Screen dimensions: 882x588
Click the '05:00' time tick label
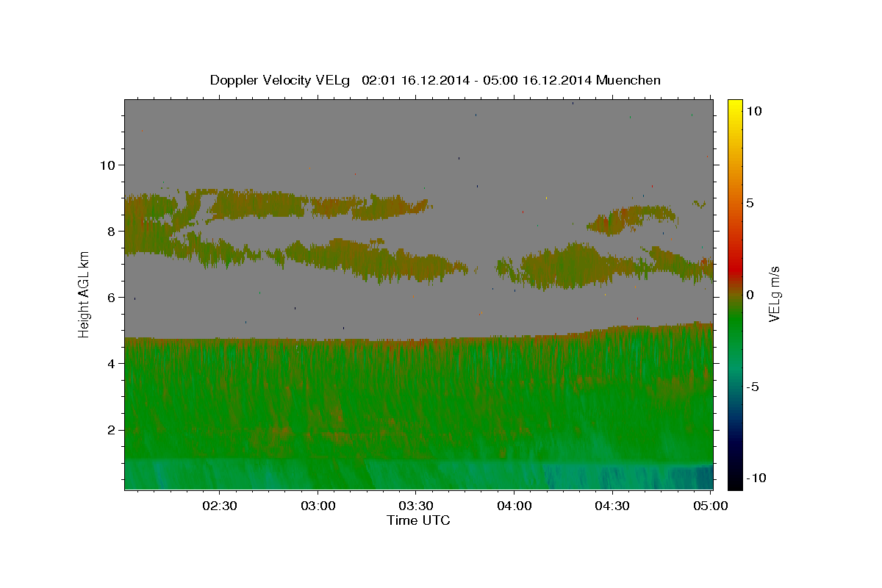coord(711,506)
